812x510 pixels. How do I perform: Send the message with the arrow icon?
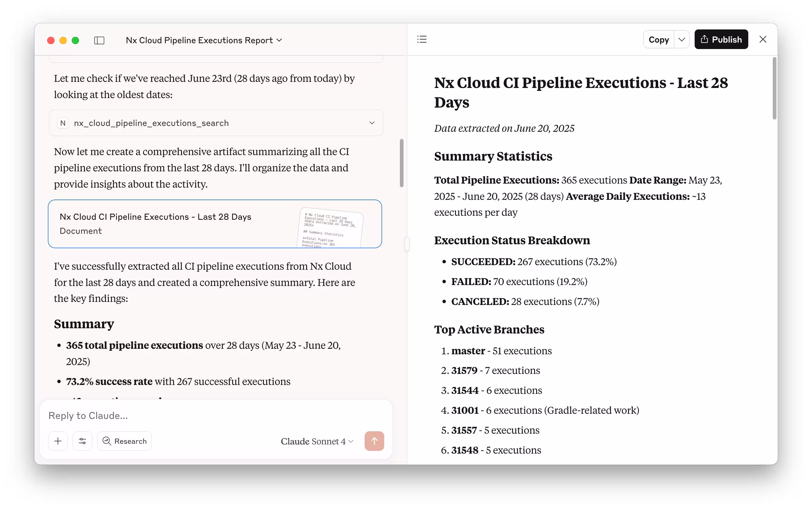click(374, 441)
